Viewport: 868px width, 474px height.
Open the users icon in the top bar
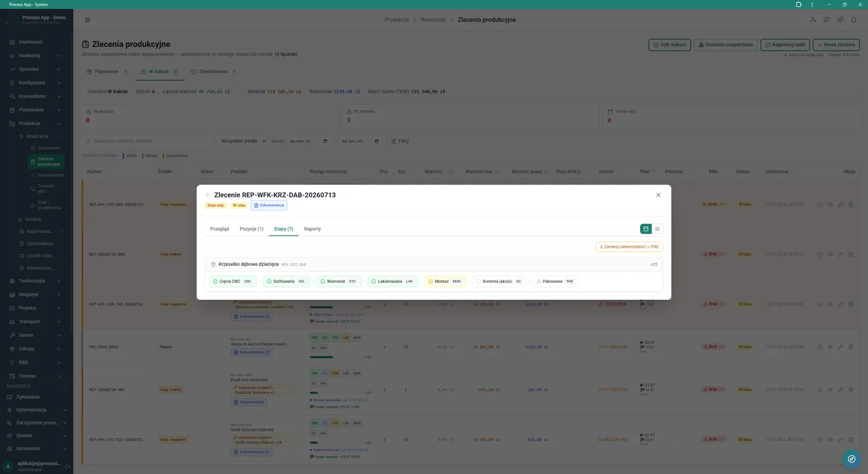click(x=813, y=20)
